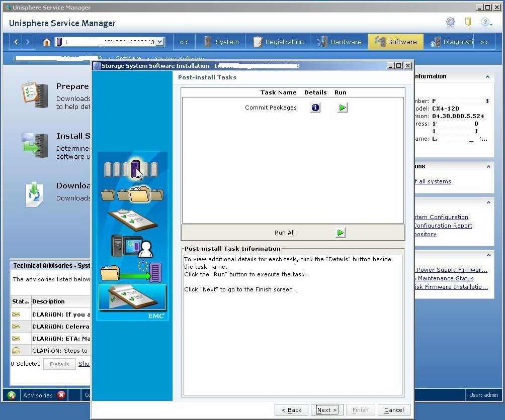Open the help question mark menu
The width and height of the screenshot is (505, 420).
click(x=486, y=22)
